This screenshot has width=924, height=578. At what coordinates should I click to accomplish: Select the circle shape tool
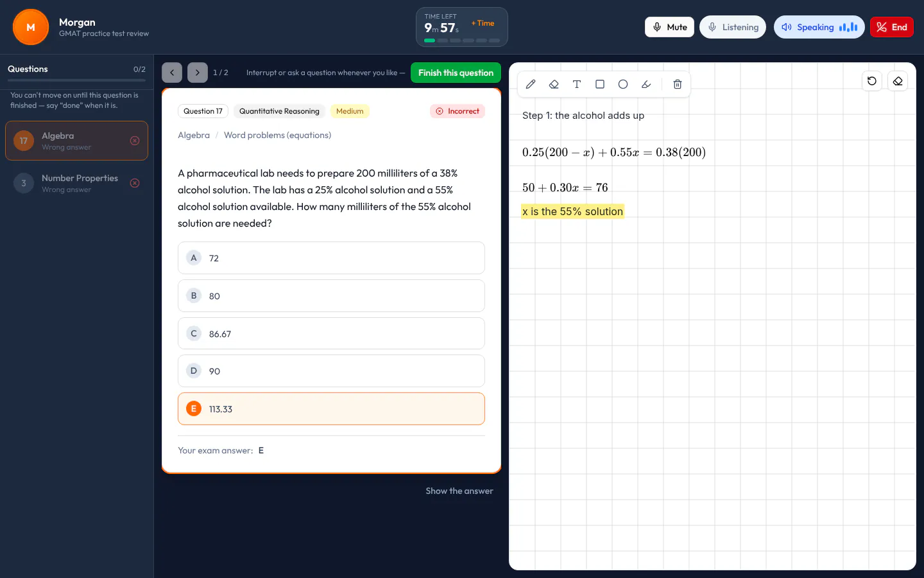pyautogui.click(x=623, y=84)
